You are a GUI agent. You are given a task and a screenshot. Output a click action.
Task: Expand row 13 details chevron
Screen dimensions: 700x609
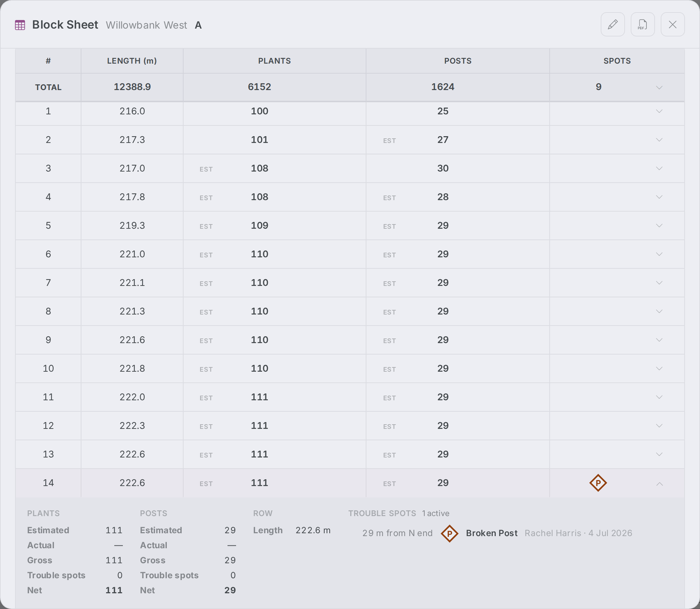pos(659,454)
